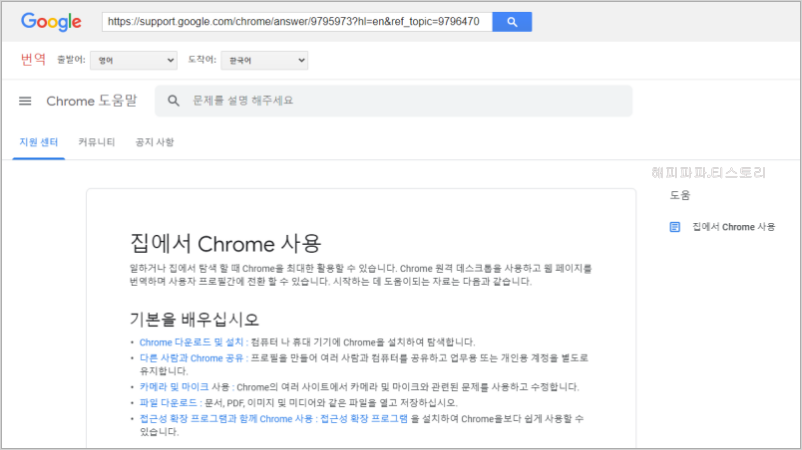Click the 집에서 Chrome 사용 article heading

click(226, 244)
